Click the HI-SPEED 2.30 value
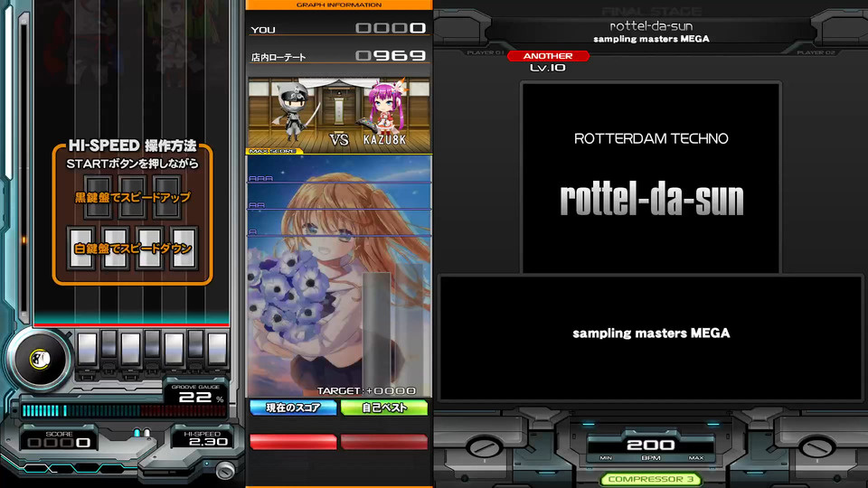 click(x=208, y=442)
